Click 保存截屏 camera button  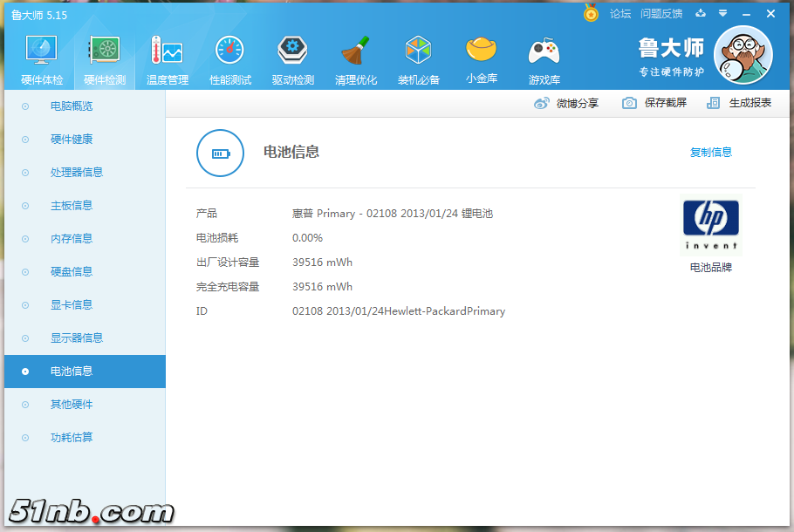pos(654,103)
